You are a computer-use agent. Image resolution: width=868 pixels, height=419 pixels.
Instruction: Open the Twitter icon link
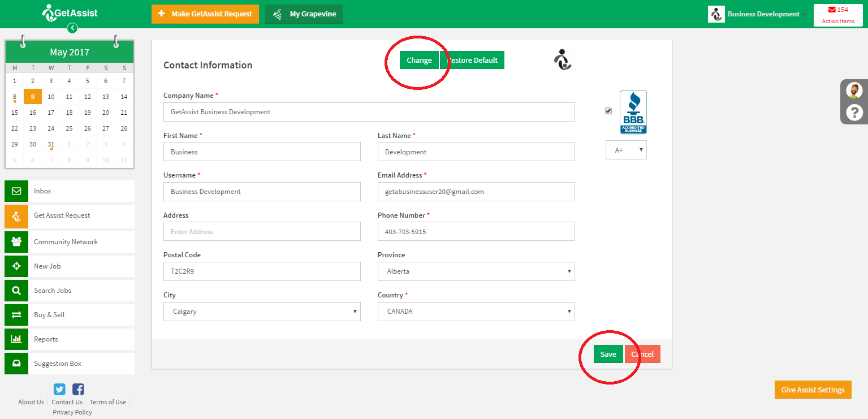pos(59,389)
